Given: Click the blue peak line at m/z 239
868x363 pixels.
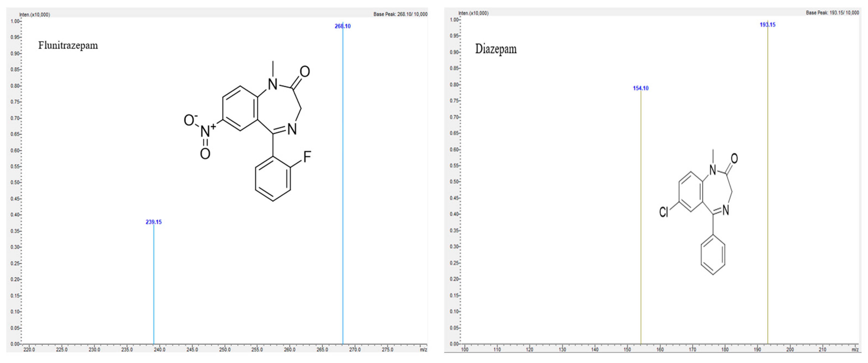Looking at the screenshot, I should 154,287.
